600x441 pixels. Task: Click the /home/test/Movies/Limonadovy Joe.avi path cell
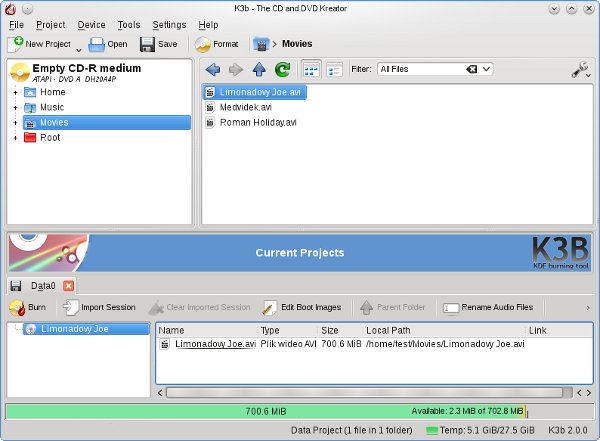[x=445, y=344]
